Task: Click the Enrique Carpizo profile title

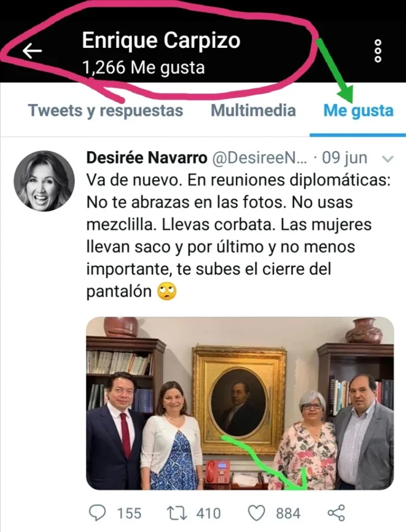Action: 161,41
